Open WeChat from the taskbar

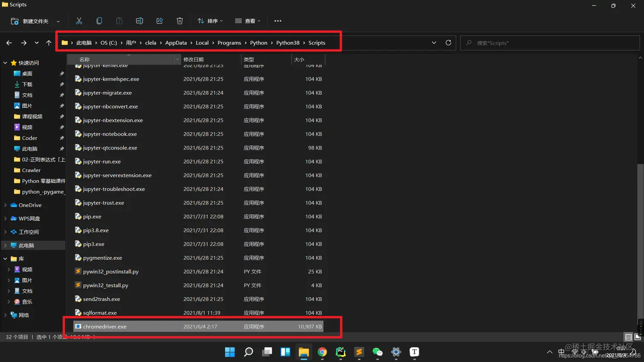pyautogui.click(x=377, y=352)
